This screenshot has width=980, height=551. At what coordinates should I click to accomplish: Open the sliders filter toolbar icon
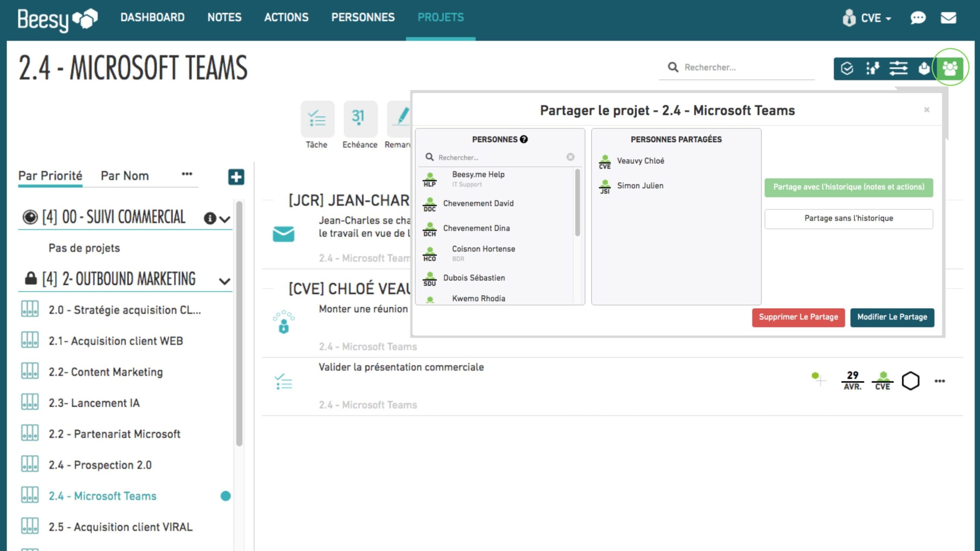point(898,68)
